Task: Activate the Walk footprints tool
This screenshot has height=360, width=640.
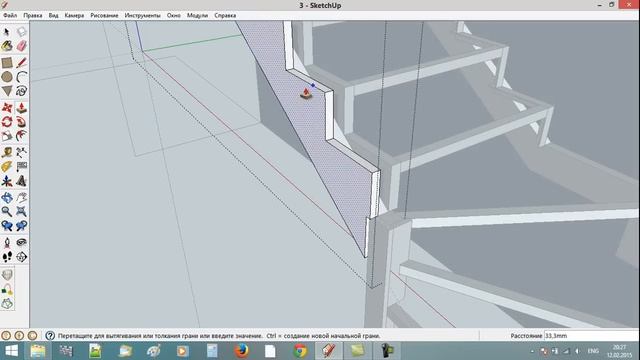Action: coord(7,257)
